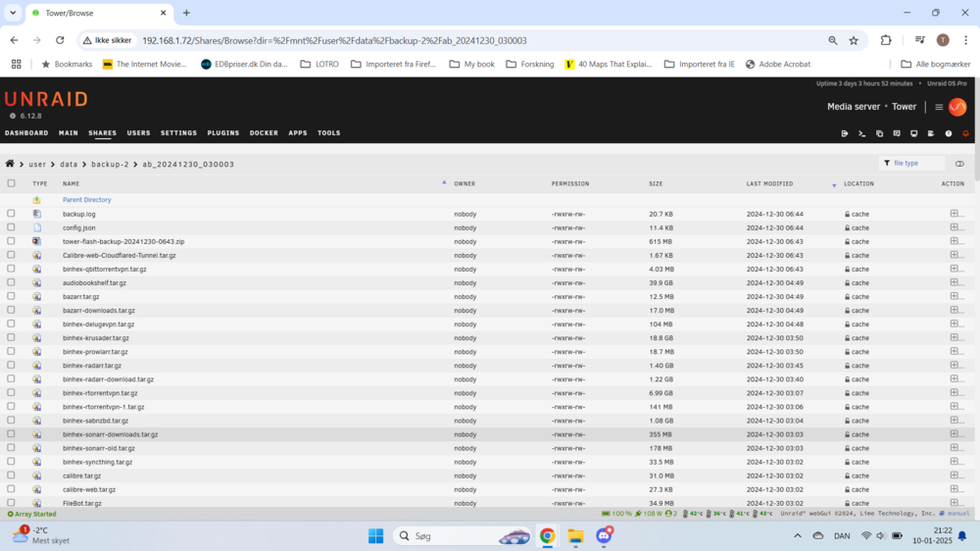The height and width of the screenshot is (551, 980).
Task: Click the help question-mark icon
Action: tap(949, 133)
